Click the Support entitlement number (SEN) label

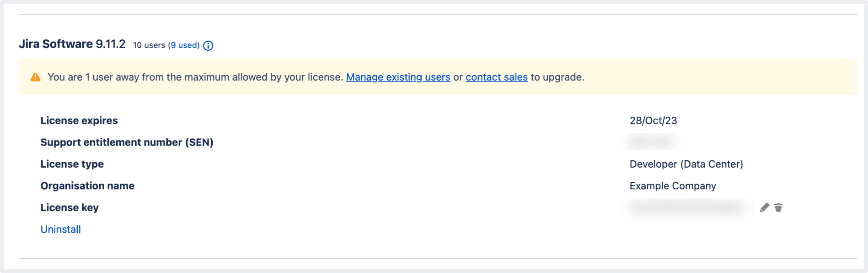click(127, 142)
